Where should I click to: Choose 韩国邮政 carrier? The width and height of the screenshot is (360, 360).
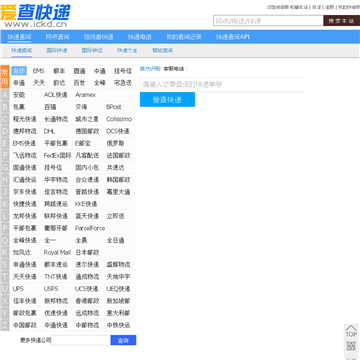coord(118,180)
